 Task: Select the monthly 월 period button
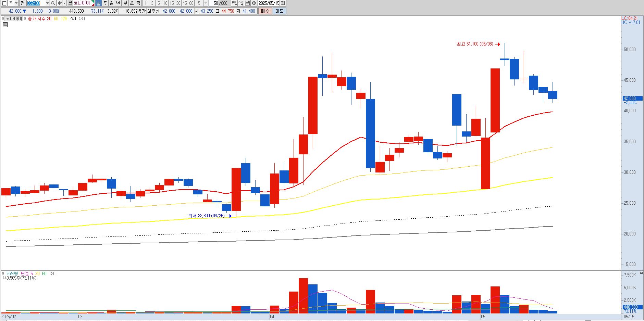pyautogui.click(x=112, y=3)
